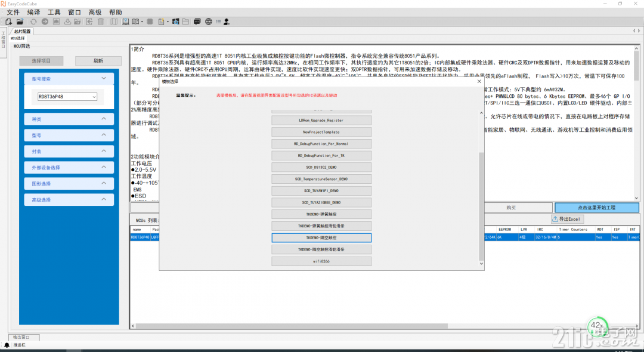
Task: Choose the TKDEMO-弹簧触控 template
Action: (321, 214)
